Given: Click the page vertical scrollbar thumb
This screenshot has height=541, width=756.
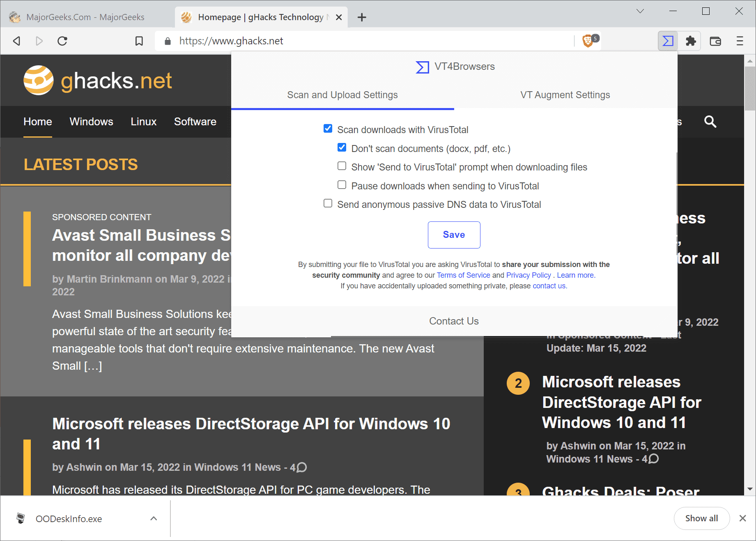Looking at the screenshot, I should [x=750, y=88].
